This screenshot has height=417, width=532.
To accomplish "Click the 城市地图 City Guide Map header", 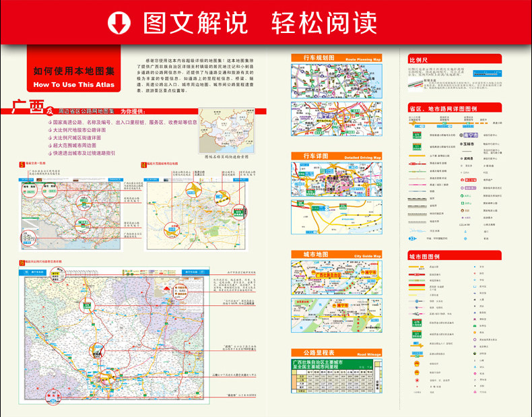I will point(337,255).
